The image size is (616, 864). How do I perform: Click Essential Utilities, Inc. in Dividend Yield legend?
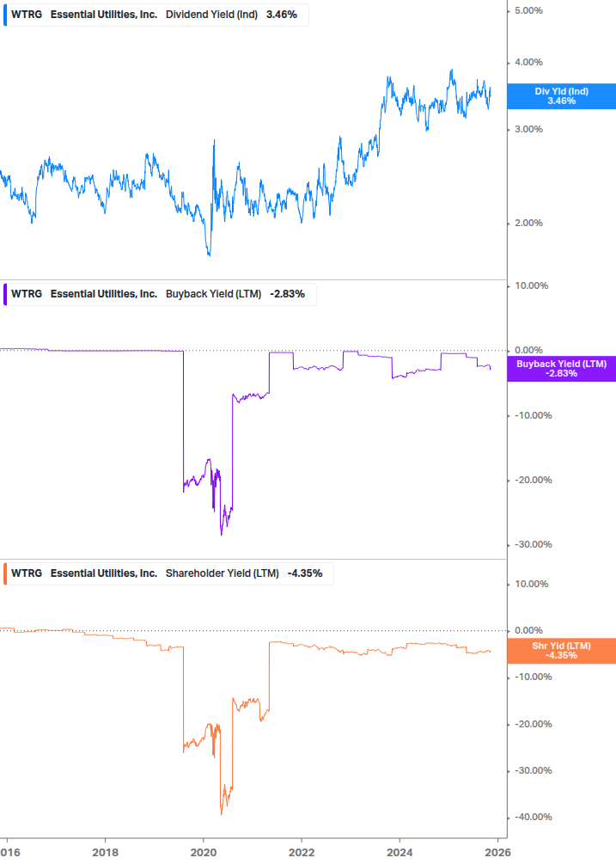click(x=103, y=15)
